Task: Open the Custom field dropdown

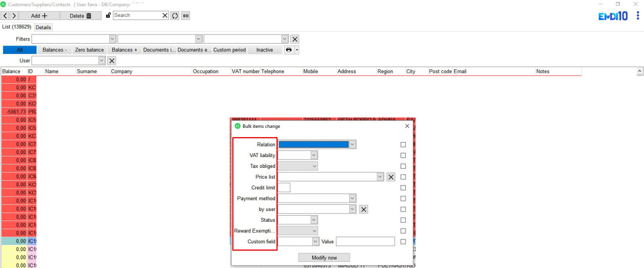Action: click(x=314, y=242)
